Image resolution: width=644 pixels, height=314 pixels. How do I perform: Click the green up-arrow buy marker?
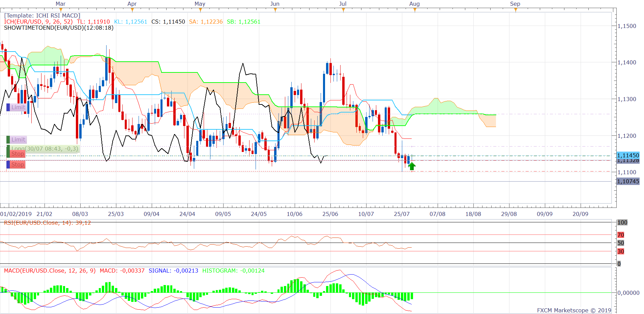click(x=412, y=166)
